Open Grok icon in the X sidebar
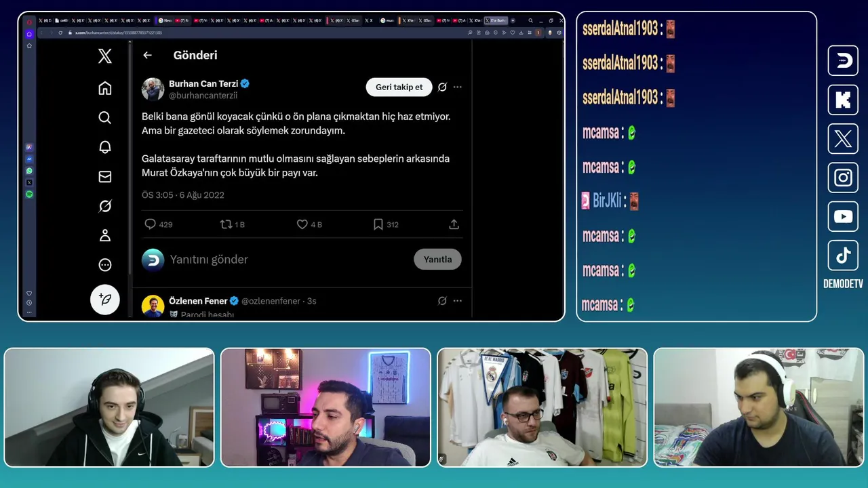 (105, 206)
